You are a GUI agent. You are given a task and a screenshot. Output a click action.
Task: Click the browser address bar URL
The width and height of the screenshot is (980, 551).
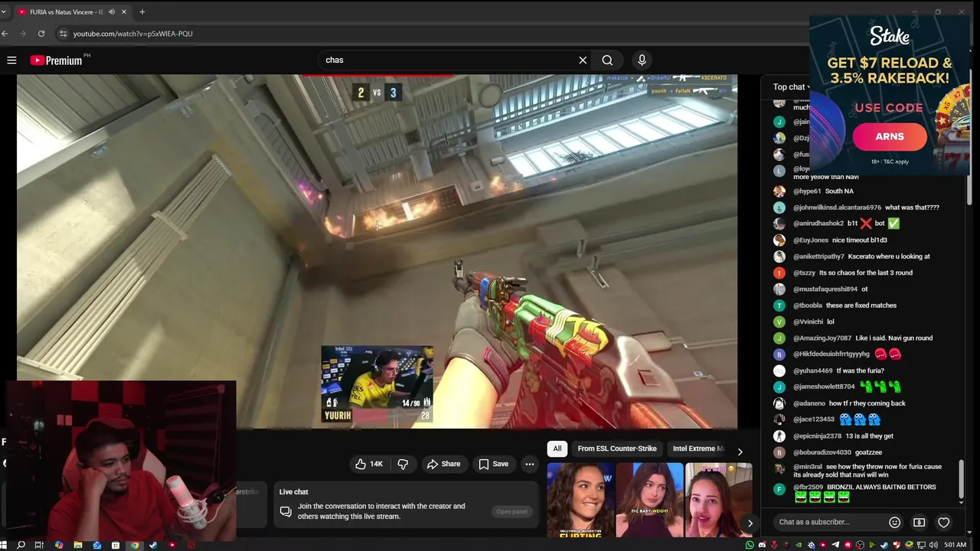(132, 34)
